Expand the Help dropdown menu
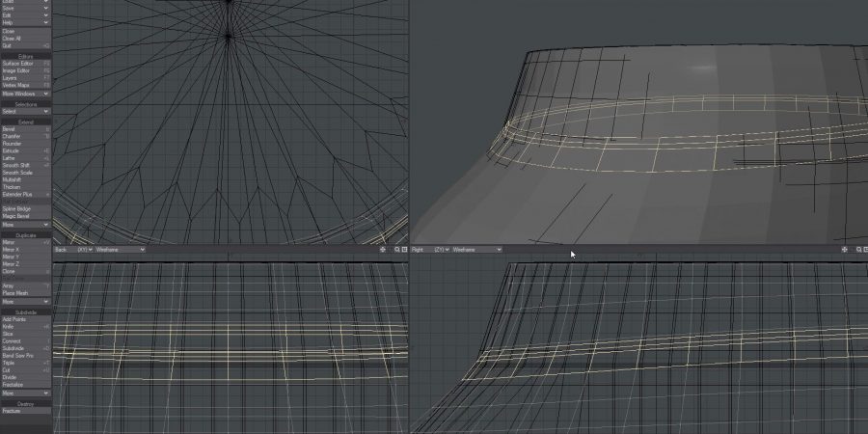Viewport: 868px width, 434px height. pyautogui.click(x=25, y=23)
